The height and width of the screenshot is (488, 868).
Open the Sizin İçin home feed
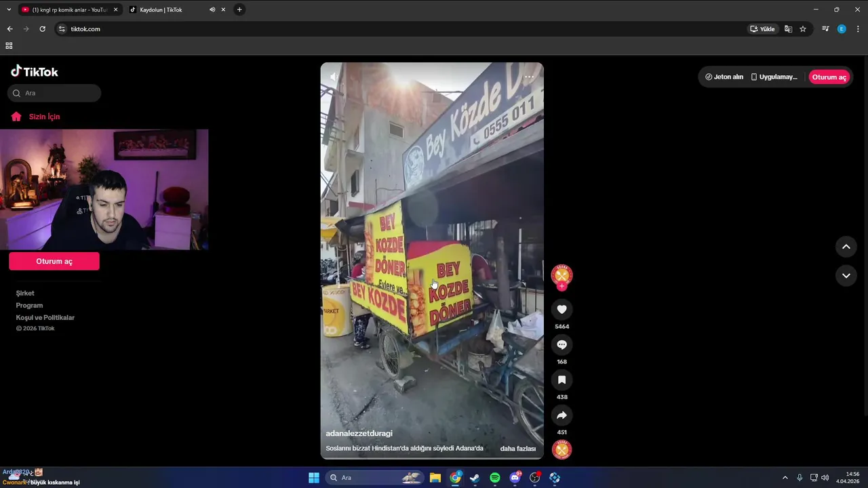(44, 117)
